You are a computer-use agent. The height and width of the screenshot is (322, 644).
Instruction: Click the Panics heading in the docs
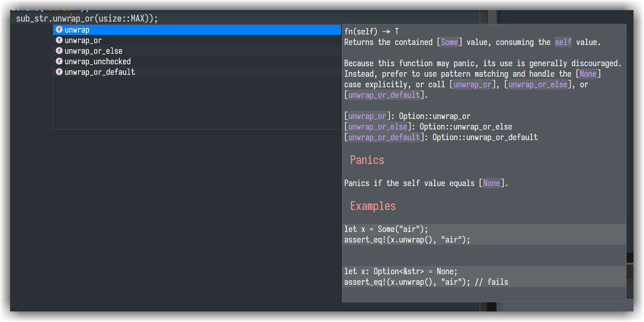367,160
